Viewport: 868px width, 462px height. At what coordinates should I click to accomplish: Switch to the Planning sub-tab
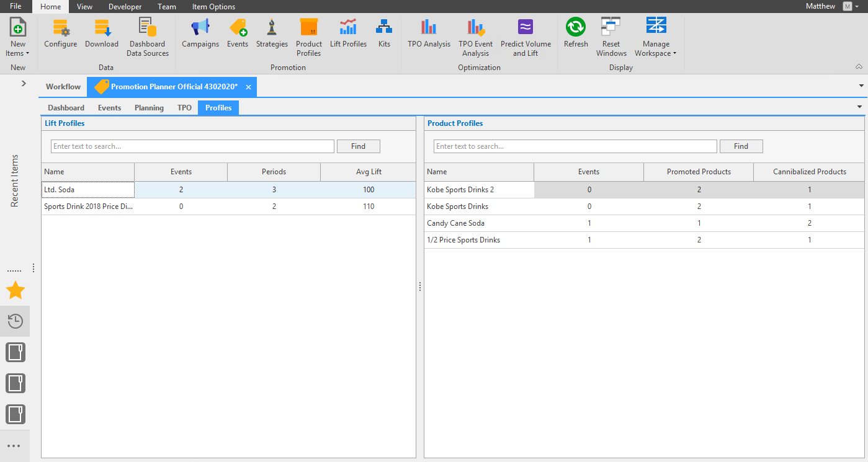click(x=149, y=108)
